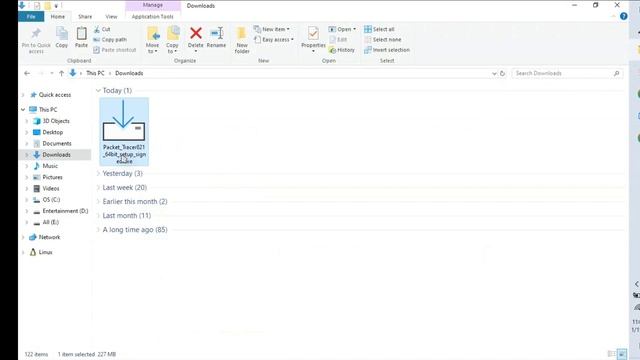640x360 pixels.
Task: Open the Properties icon
Action: pyautogui.click(x=313, y=34)
